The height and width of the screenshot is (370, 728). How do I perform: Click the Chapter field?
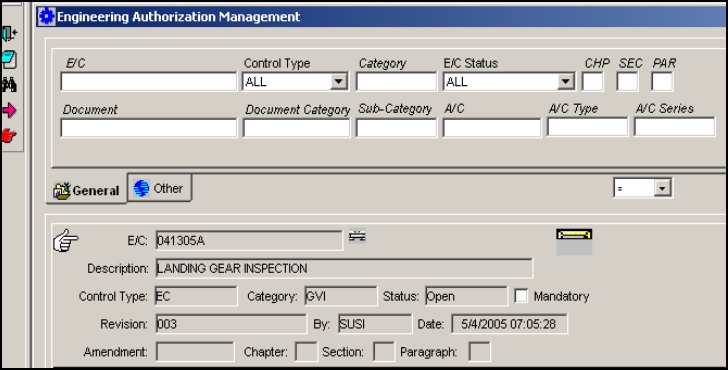(x=306, y=352)
